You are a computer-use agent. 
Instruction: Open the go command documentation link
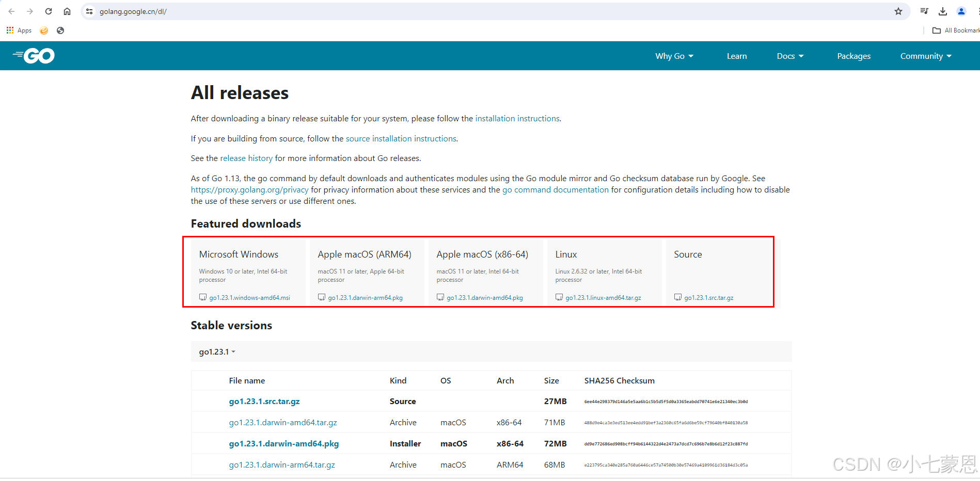tap(556, 190)
